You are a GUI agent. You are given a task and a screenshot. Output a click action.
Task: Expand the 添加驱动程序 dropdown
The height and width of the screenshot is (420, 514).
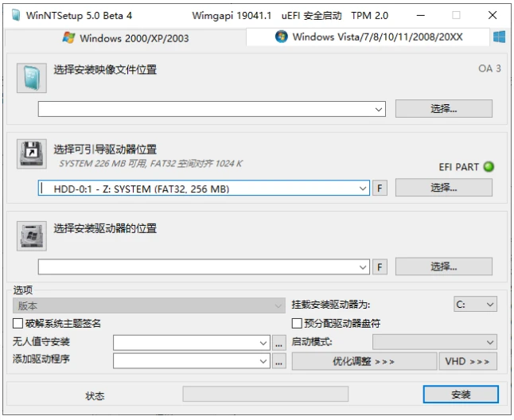coord(263,361)
